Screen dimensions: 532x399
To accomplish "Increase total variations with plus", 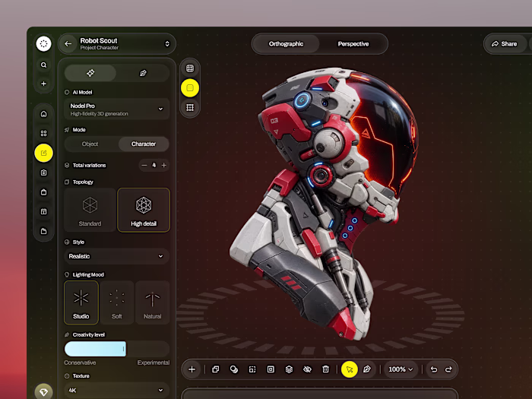I will tap(164, 165).
